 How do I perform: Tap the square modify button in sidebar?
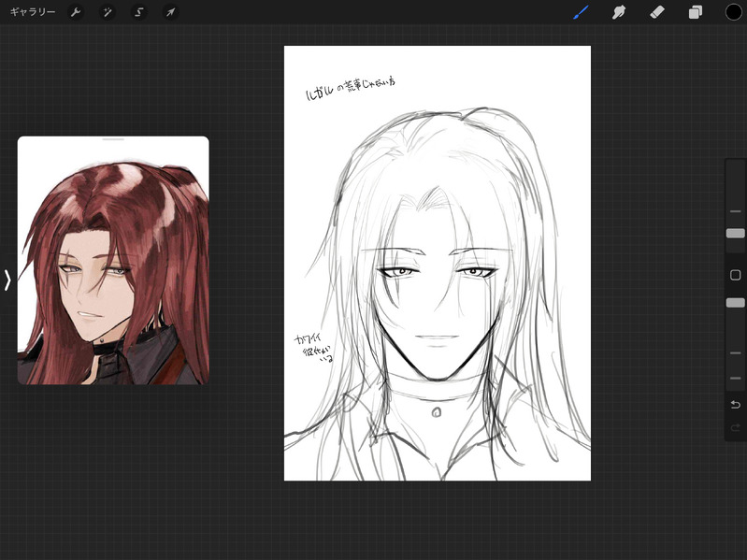[735, 275]
